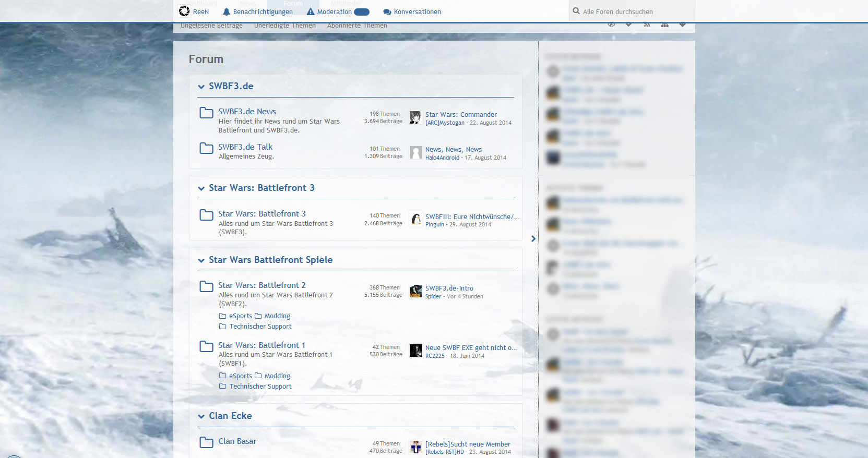This screenshot has height=458, width=868.
Task: Go to Ungelesene Beiträge
Action: coord(211,26)
